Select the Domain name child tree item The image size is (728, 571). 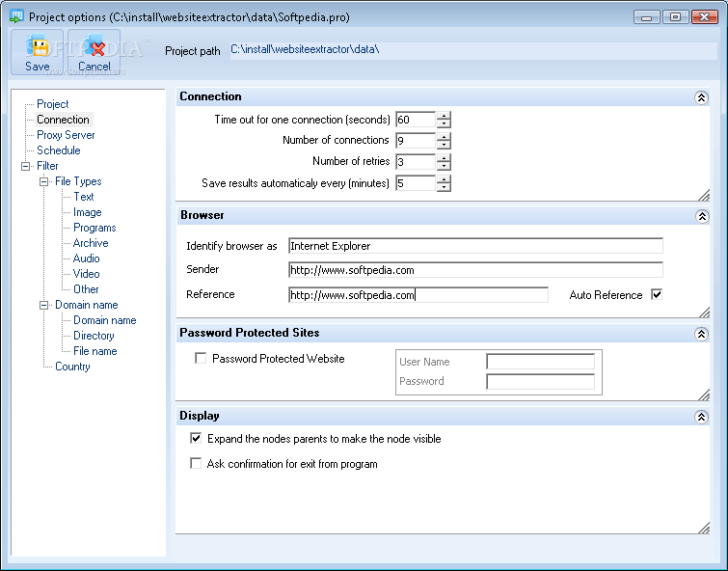point(104,320)
